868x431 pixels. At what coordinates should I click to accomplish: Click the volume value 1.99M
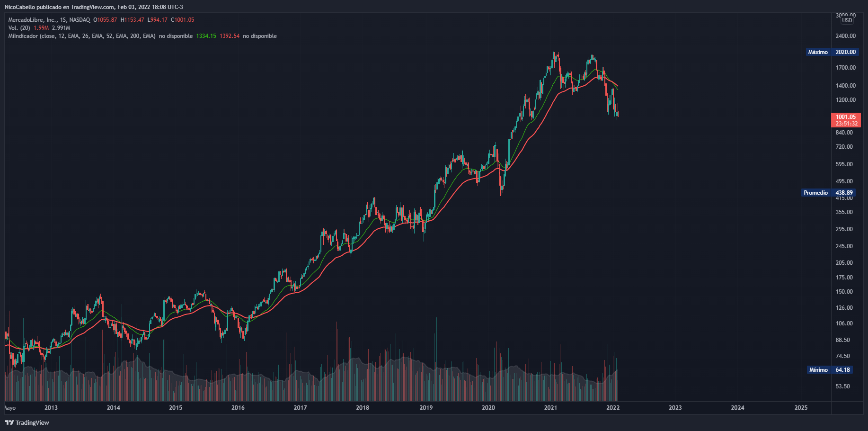(41, 28)
